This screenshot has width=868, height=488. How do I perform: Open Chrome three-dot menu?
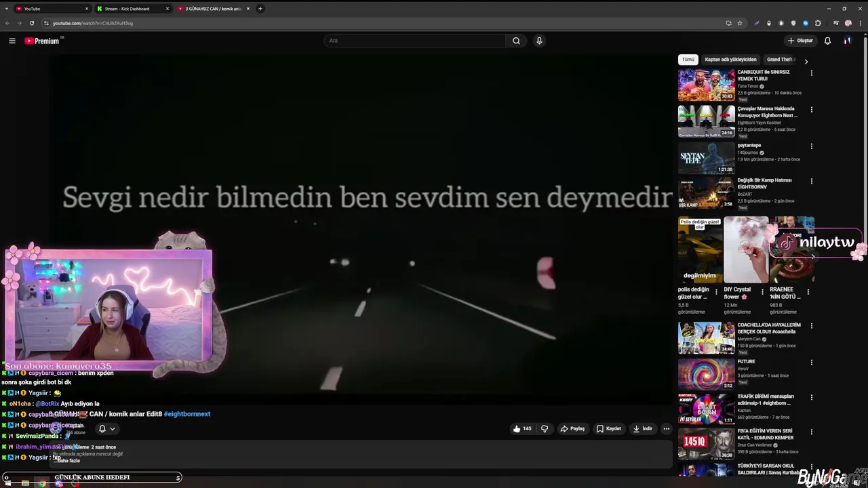pos(860,23)
